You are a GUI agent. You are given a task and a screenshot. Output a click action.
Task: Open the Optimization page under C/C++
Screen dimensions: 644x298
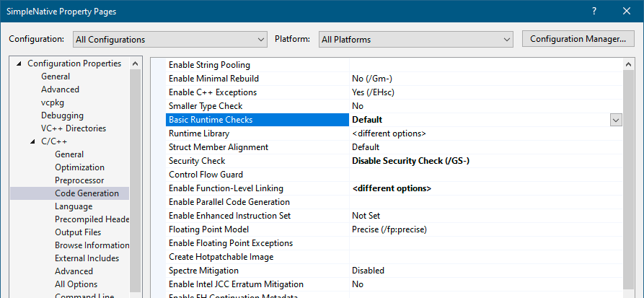(79, 167)
